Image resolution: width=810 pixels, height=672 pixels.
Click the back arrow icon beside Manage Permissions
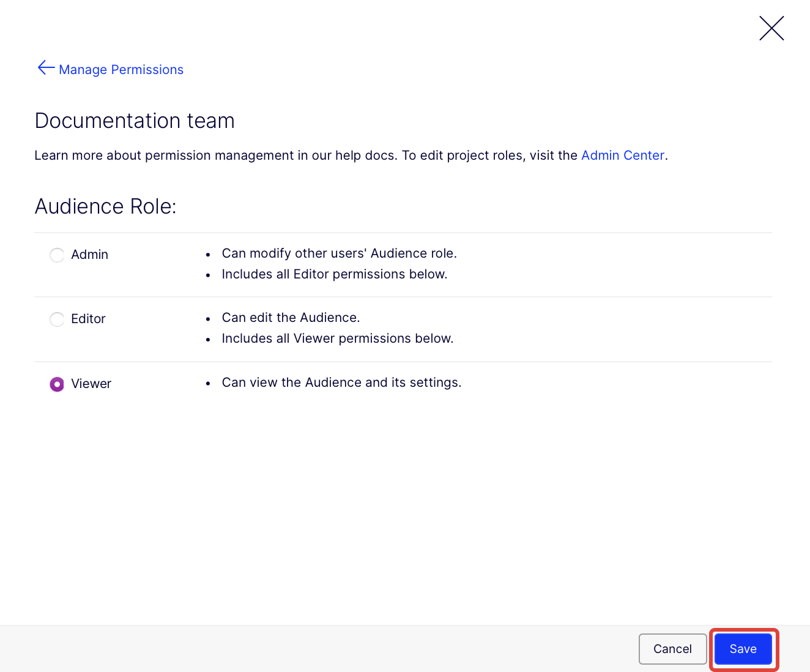46,68
